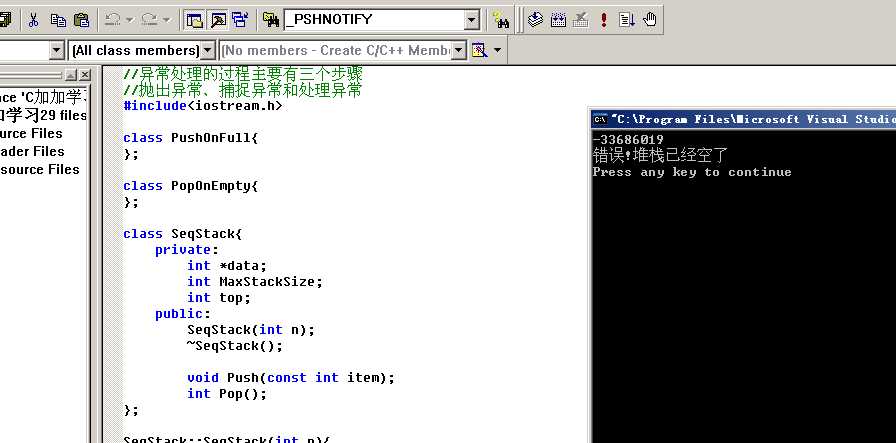
Task: Click the #include<iostream.h> line
Action: coord(203,106)
